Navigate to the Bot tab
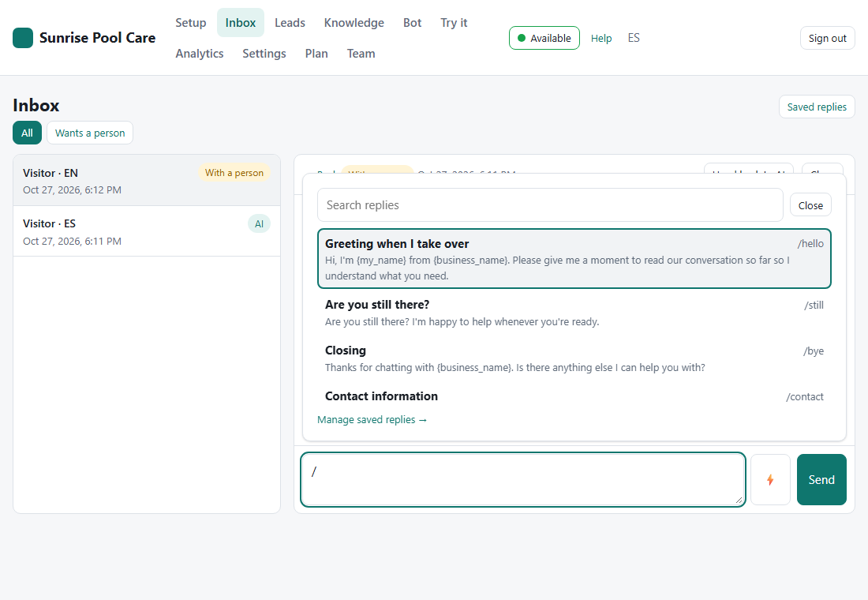The width and height of the screenshot is (868, 600). coord(413,23)
